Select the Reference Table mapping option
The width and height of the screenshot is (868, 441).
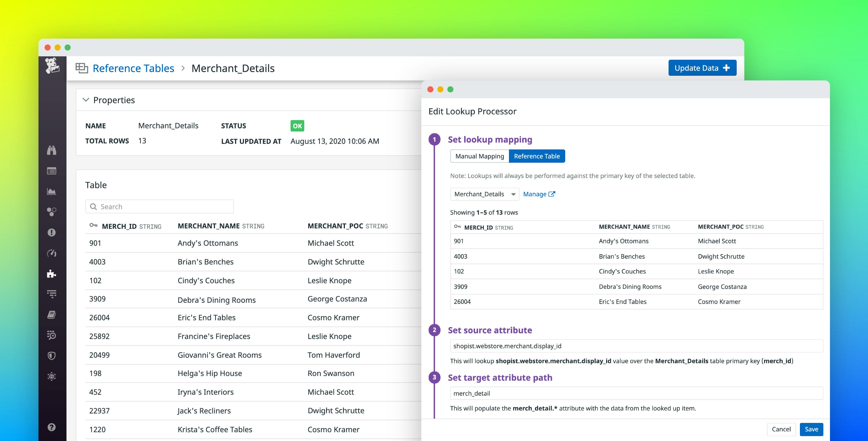[x=537, y=156]
